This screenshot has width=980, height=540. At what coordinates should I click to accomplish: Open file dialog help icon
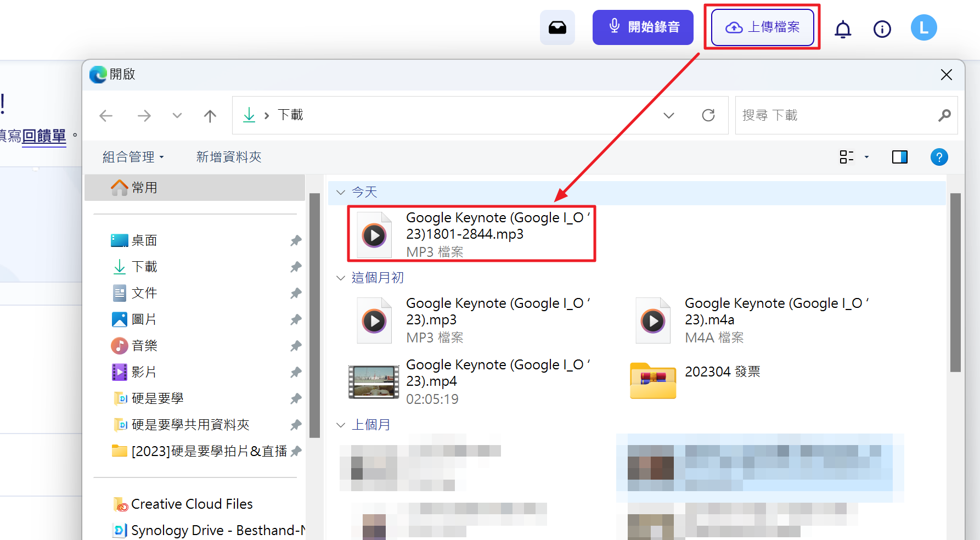pos(939,157)
